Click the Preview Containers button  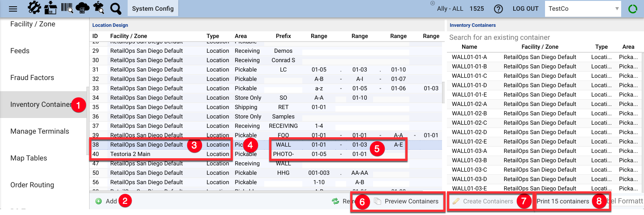coord(407,202)
